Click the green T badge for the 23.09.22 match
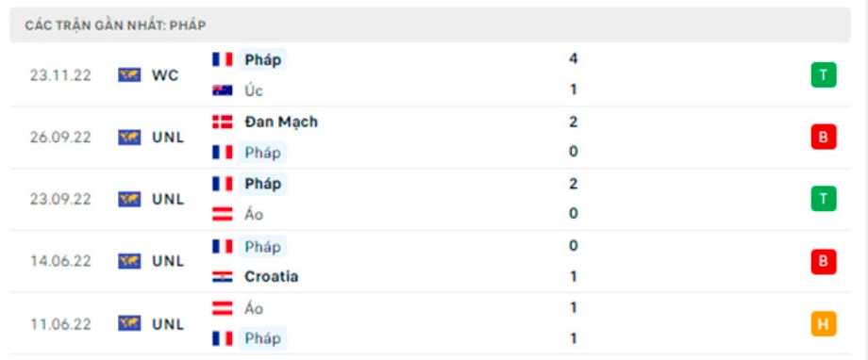This screenshot has height=360, width=868. (823, 199)
